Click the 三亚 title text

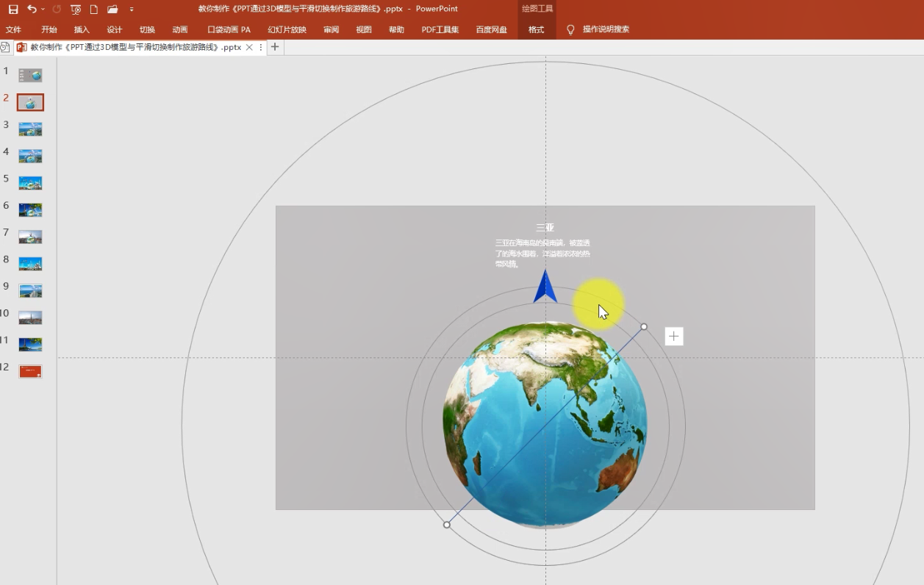coord(545,228)
